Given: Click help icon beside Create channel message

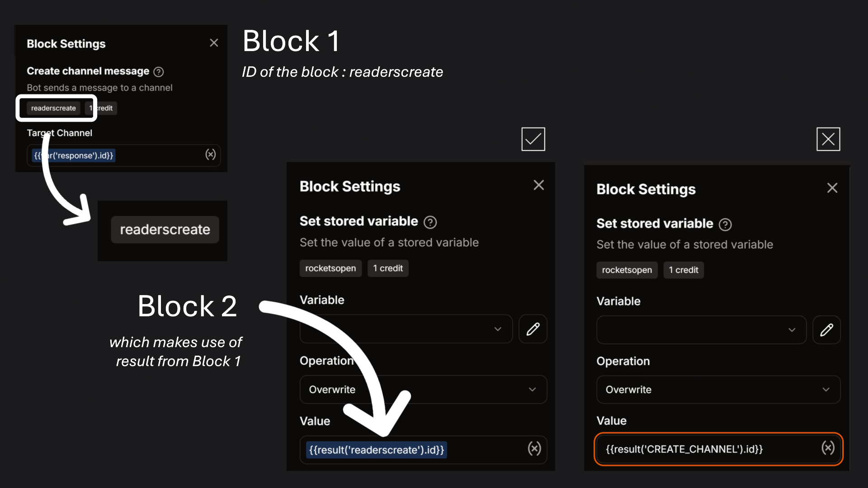Looking at the screenshot, I should pyautogui.click(x=159, y=72).
